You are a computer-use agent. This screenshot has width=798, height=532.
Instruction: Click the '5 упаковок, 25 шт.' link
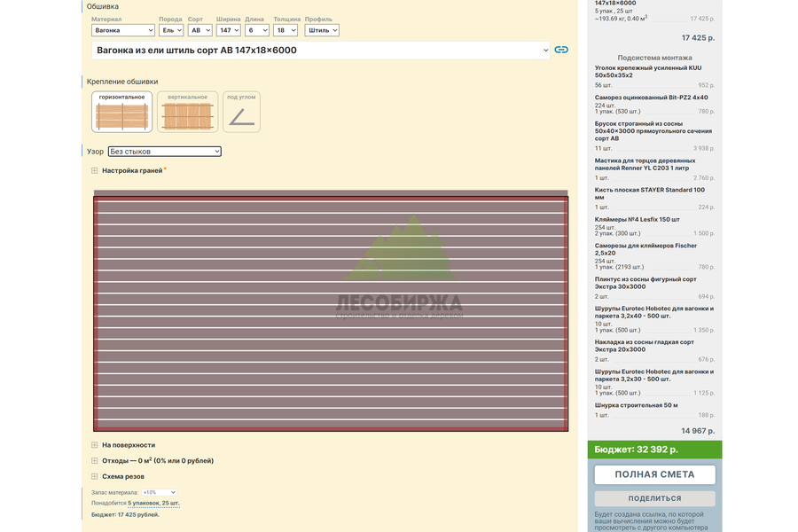click(x=153, y=503)
